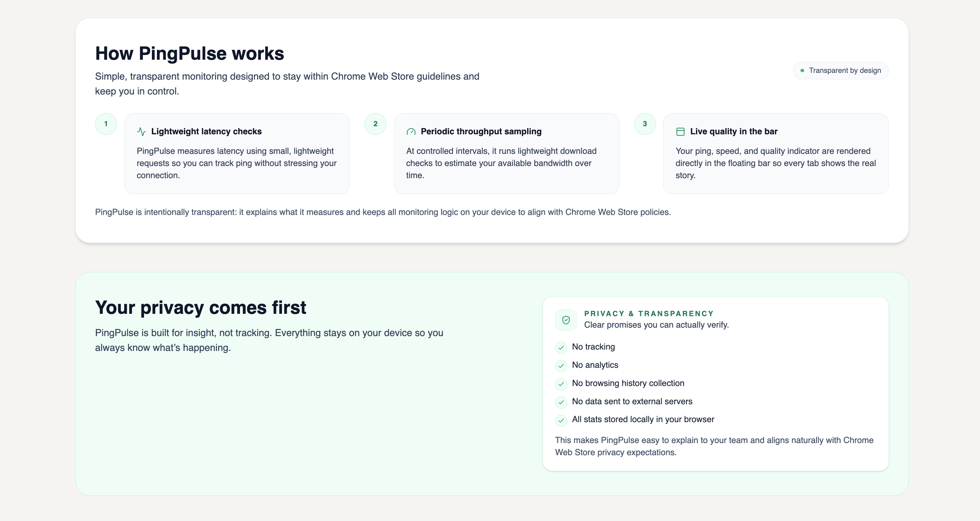Click the How PingPulse works heading
This screenshot has height=521, width=980.
189,53
